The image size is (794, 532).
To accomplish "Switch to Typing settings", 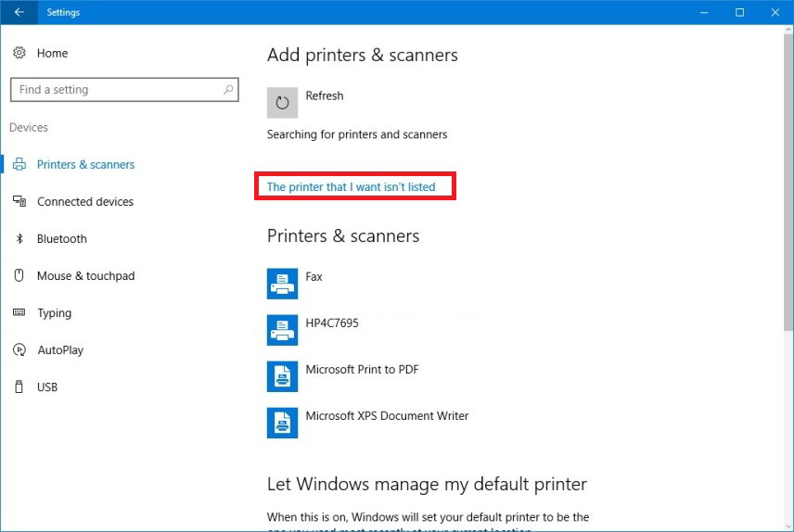I will pos(54,313).
